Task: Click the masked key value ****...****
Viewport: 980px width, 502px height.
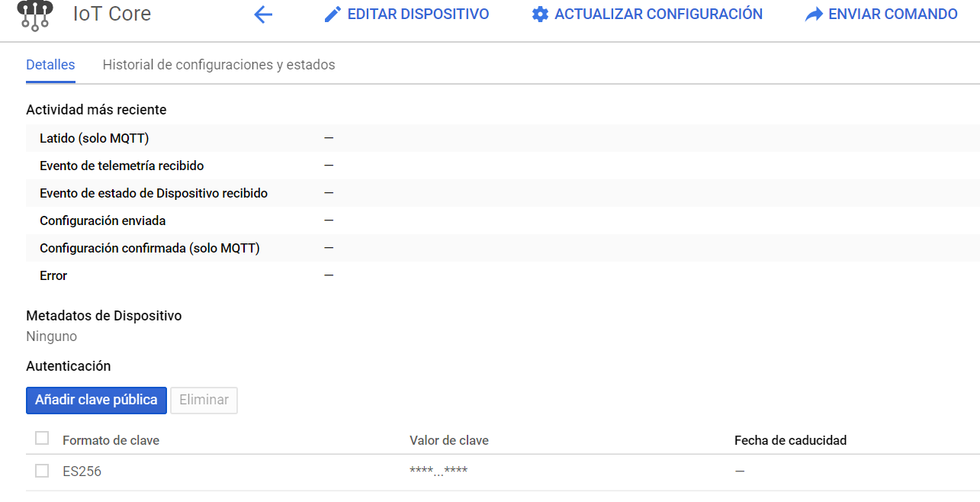Action: click(438, 471)
